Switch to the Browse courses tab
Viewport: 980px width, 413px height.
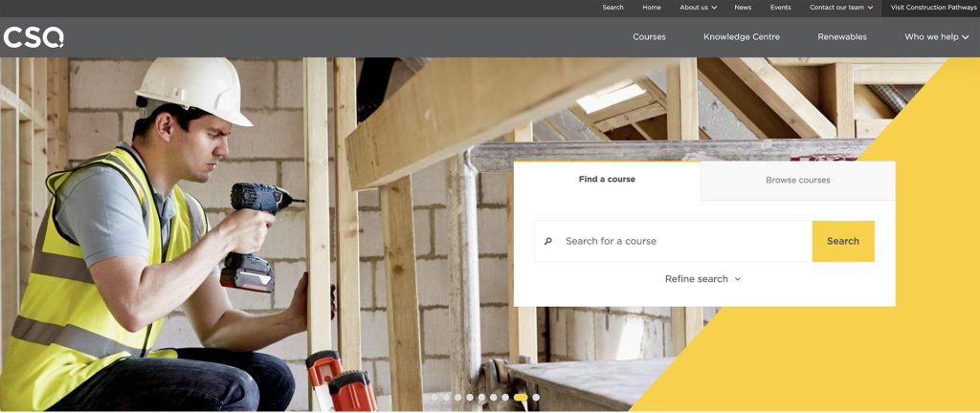pyautogui.click(x=797, y=180)
